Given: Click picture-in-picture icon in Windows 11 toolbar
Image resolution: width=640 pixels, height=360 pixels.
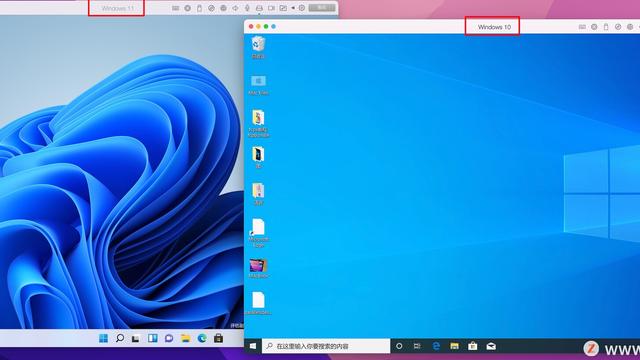Looking at the screenshot, I should pyautogui.click(x=283, y=8).
